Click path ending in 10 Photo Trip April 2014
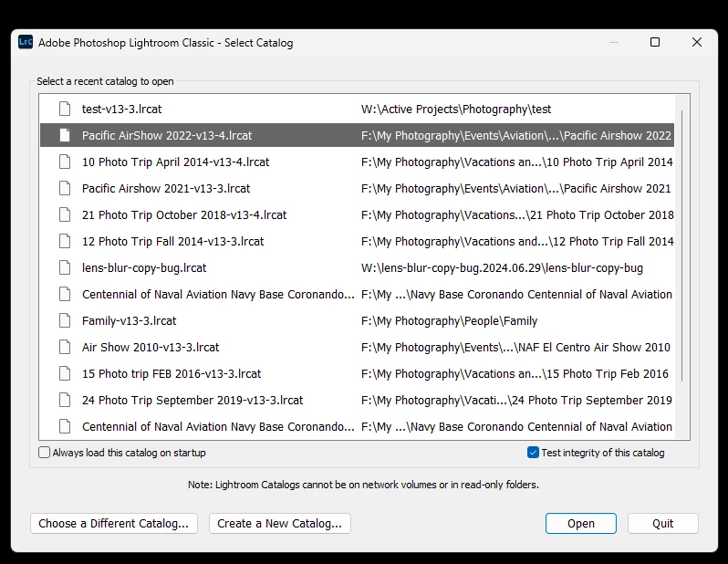 point(516,162)
